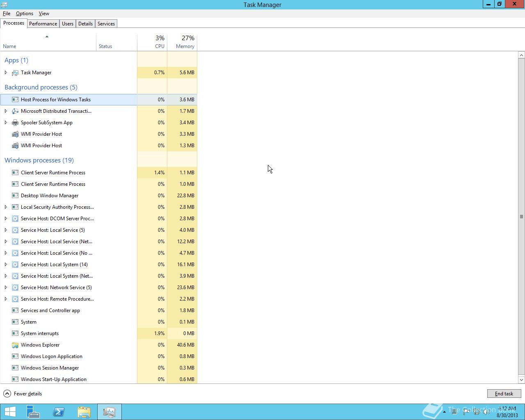Image resolution: width=525 pixels, height=420 pixels.
Task: Click the Service Host: Network Service (5) gear icon
Action: pyautogui.click(x=15, y=288)
